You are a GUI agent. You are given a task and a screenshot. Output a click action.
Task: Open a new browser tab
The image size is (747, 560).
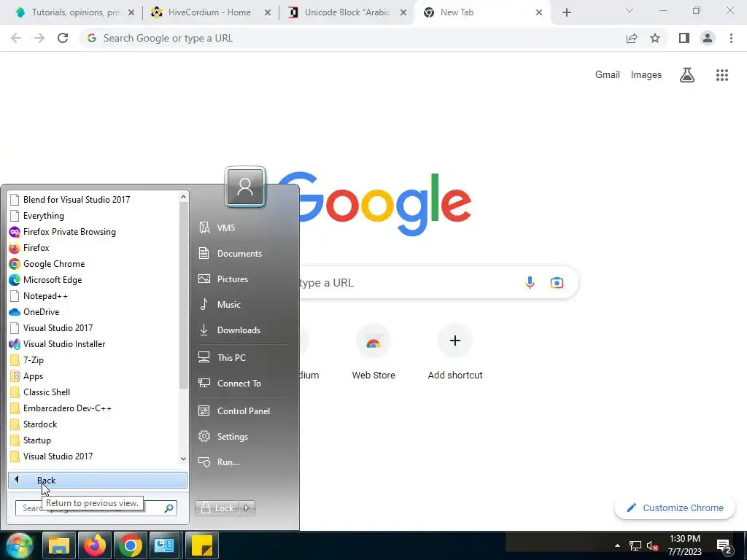pos(566,13)
